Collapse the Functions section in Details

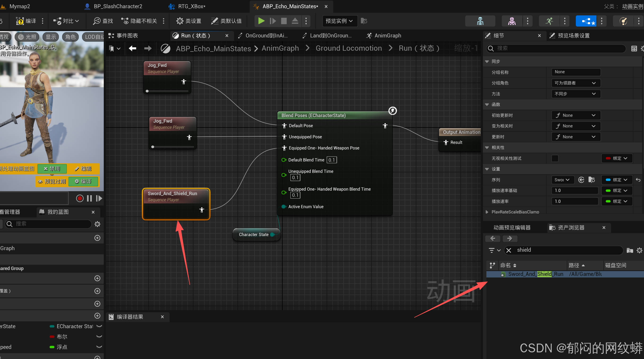(487, 104)
